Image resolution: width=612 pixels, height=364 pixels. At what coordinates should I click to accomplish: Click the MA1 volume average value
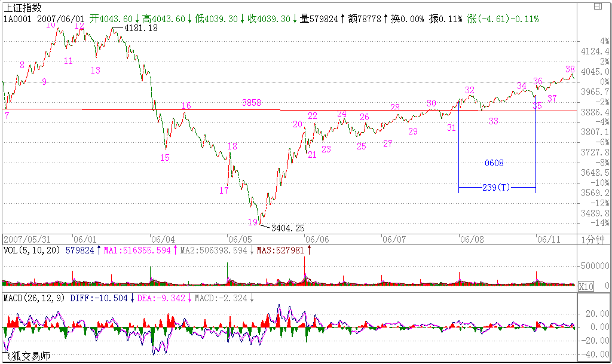[137, 250]
